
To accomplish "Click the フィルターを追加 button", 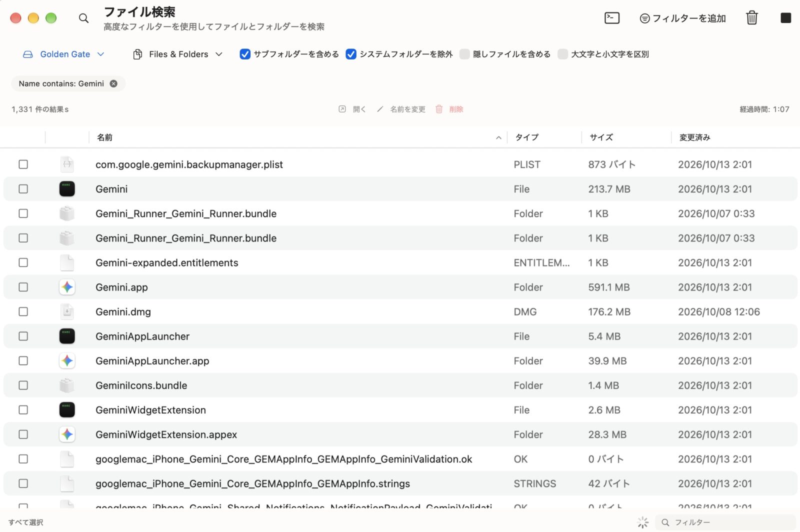I will 683,18.
